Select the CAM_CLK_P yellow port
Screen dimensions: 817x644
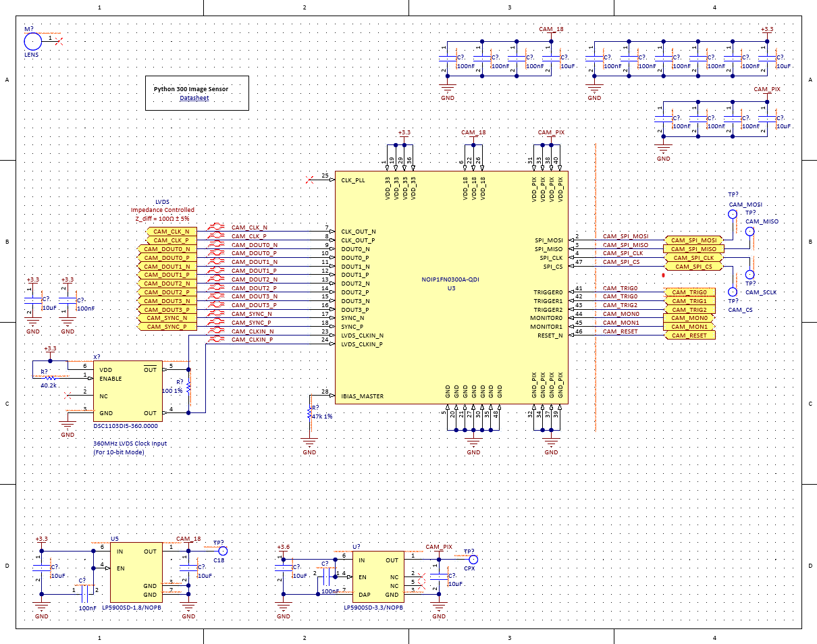point(171,240)
